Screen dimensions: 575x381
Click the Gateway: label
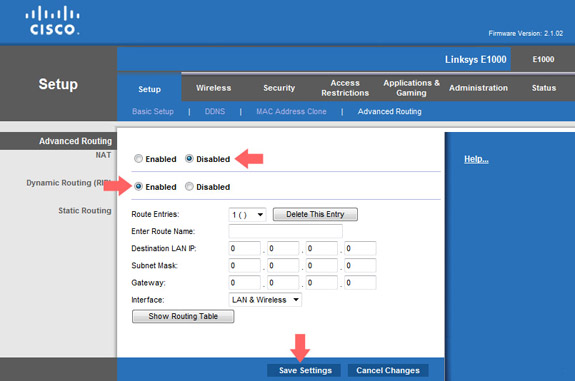click(x=149, y=283)
